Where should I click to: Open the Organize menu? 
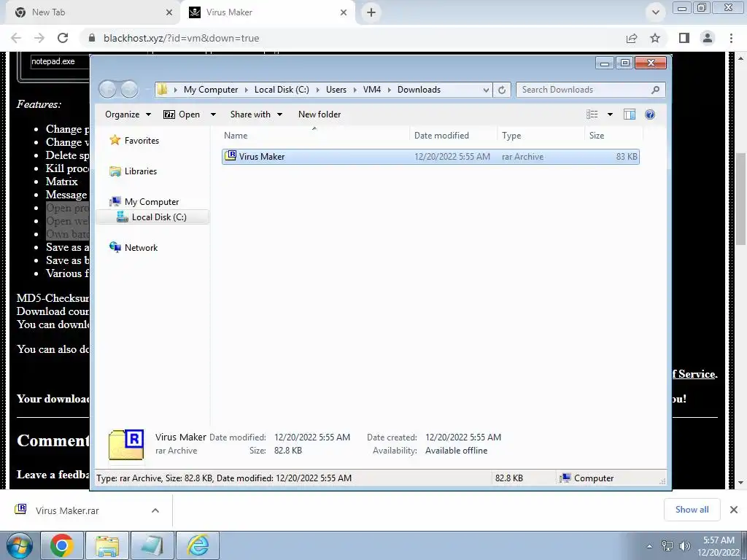128,114
